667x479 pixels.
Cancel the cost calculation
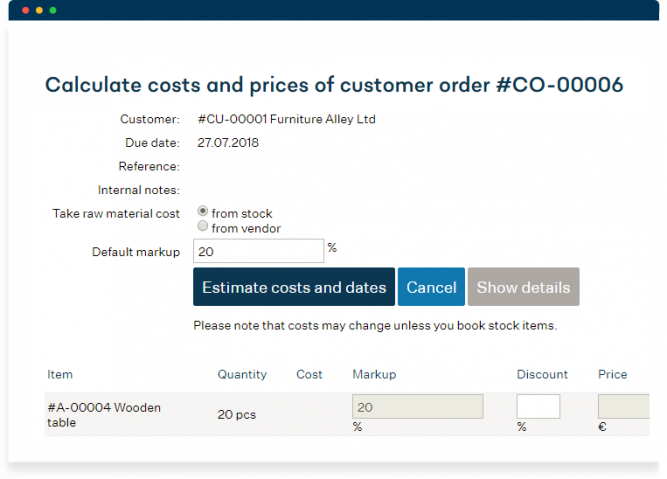pos(431,287)
